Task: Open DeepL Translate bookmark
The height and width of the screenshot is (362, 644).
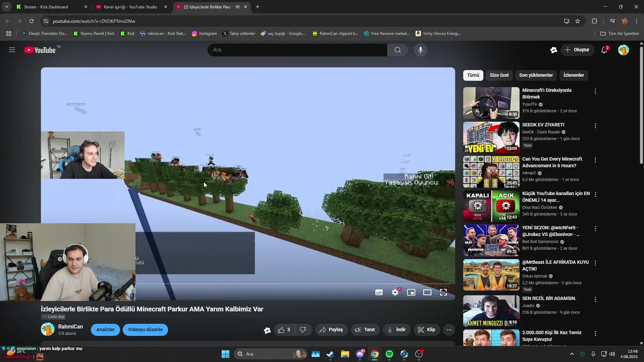Action: click(44, 34)
